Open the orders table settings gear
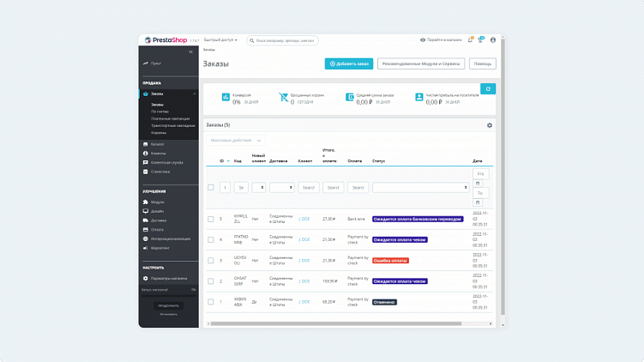This screenshot has width=644, height=362. pyautogui.click(x=490, y=125)
